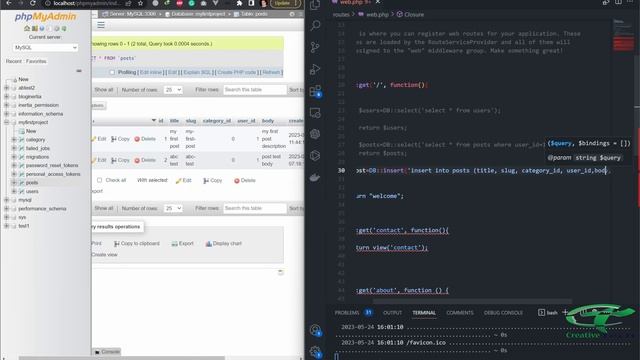Click the Edit pencil for row with id 1
This screenshot has width=640, height=360.
pyautogui.click(x=99, y=139)
